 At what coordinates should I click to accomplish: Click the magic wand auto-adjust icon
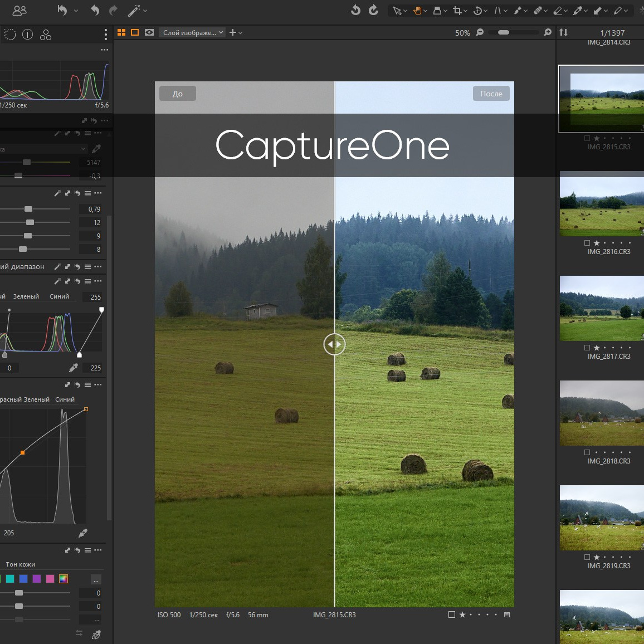134,11
